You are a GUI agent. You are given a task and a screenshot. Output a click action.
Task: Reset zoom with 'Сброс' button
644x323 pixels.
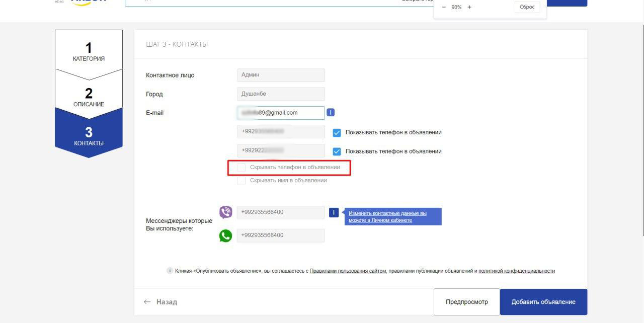pyautogui.click(x=527, y=7)
